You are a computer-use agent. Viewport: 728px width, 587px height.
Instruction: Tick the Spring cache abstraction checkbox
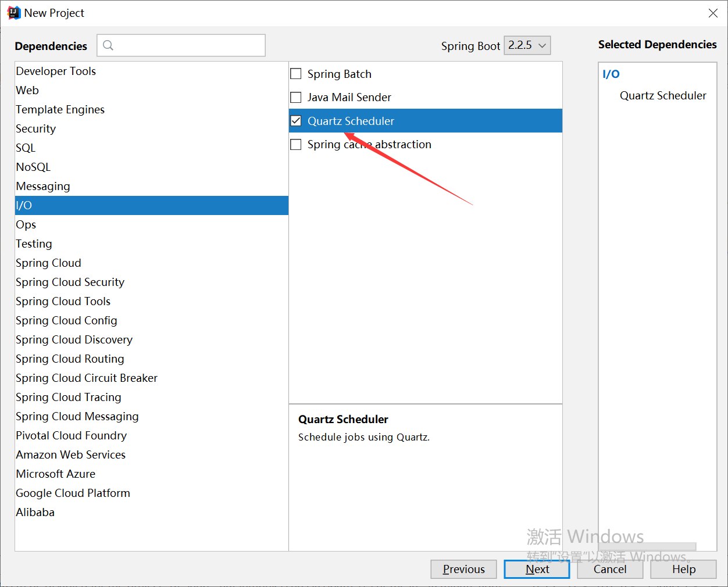pos(296,144)
